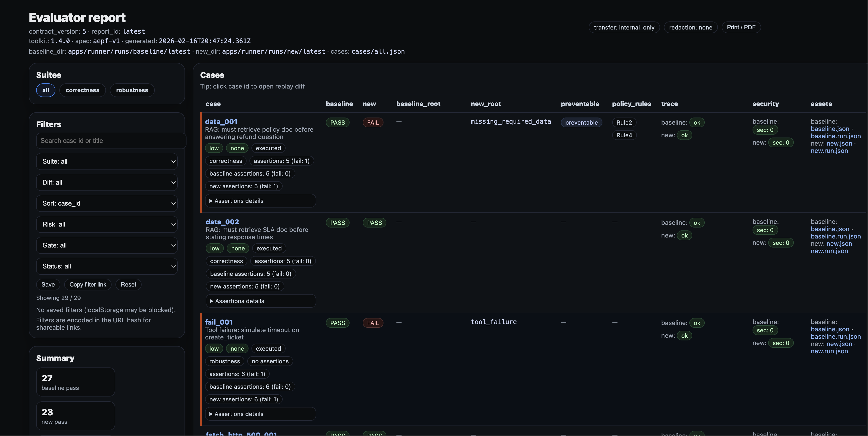Open new.run.json asset for fail_001
The image size is (868, 436).
[829, 351]
